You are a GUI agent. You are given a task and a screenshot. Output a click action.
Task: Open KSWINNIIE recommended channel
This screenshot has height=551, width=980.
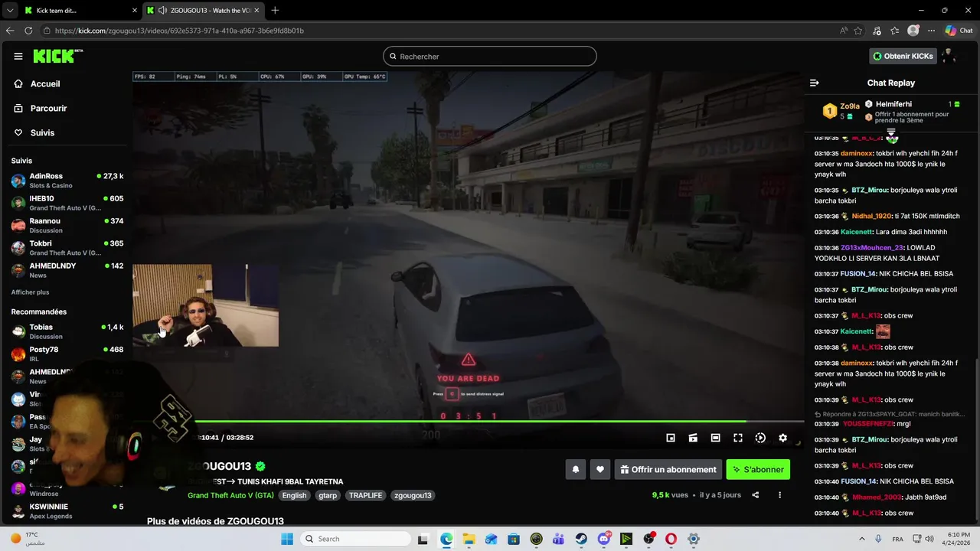(67, 510)
